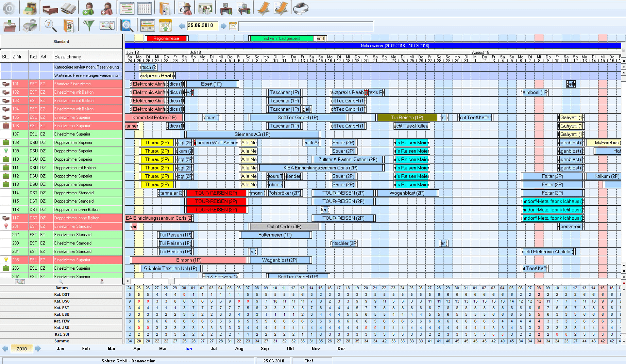Select the red Regionalmesse event bar
Image resolution: width=626 pixels, height=364 pixels.
[166, 39]
